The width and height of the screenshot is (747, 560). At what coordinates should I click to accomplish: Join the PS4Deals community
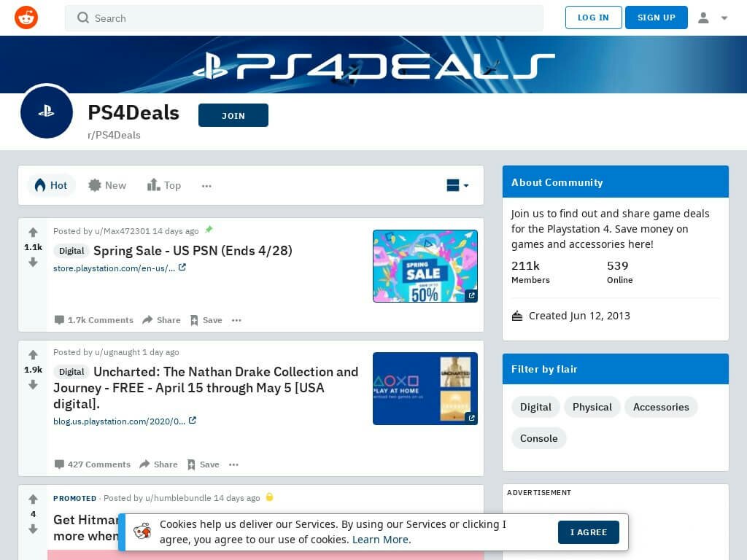click(233, 115)
